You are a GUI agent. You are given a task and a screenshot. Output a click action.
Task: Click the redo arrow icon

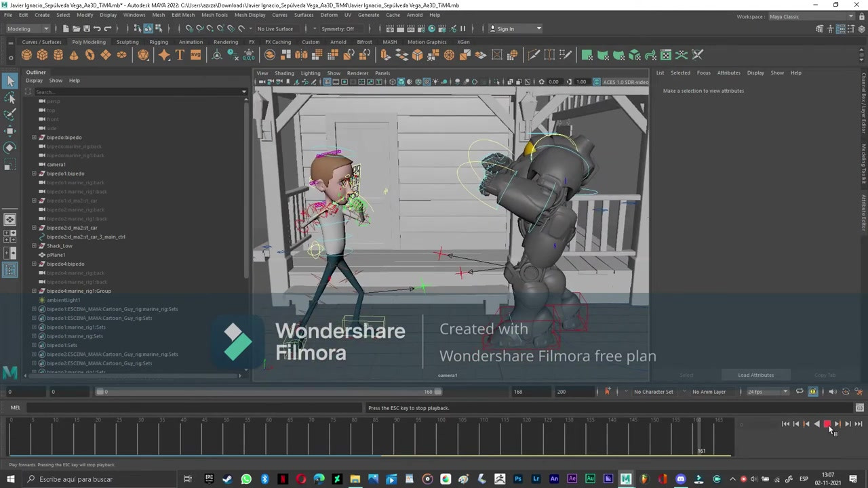click(x=107, y=28)
